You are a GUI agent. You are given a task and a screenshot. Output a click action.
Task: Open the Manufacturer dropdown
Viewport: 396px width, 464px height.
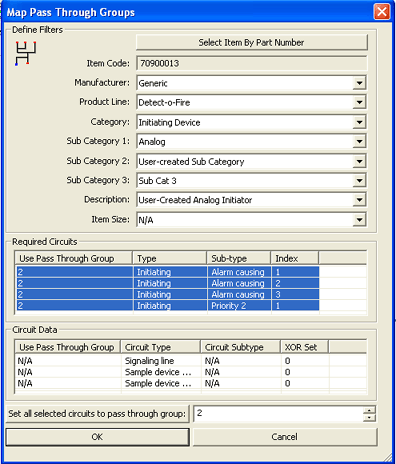tap(359, 83)
